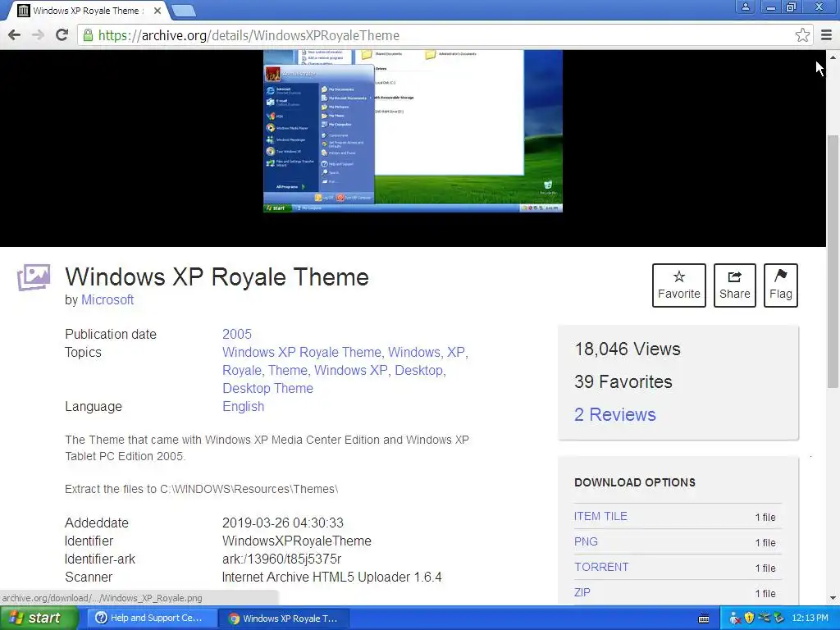The height and width of the screenshot is (630, 840).
Task: Open the Windows Start menu
Action: click(39, 619)
